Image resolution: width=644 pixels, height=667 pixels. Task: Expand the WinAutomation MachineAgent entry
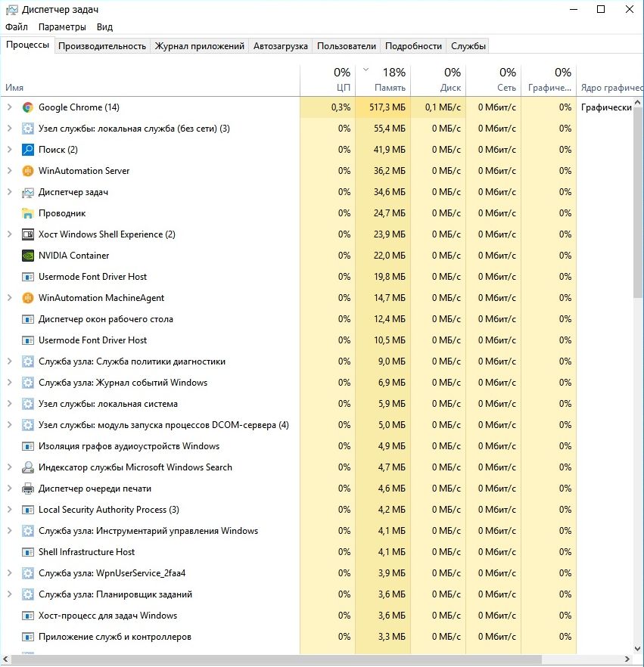[9, 298]
